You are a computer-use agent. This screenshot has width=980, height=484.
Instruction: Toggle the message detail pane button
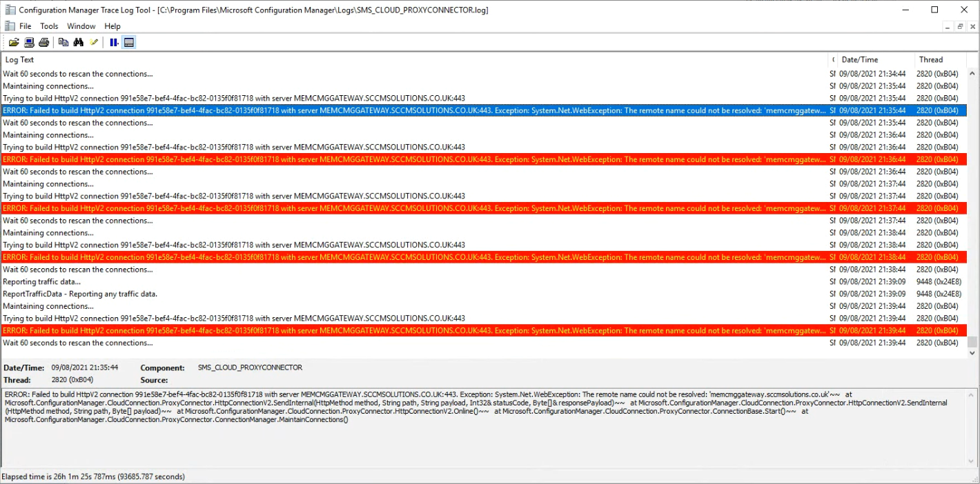(129, 42)
